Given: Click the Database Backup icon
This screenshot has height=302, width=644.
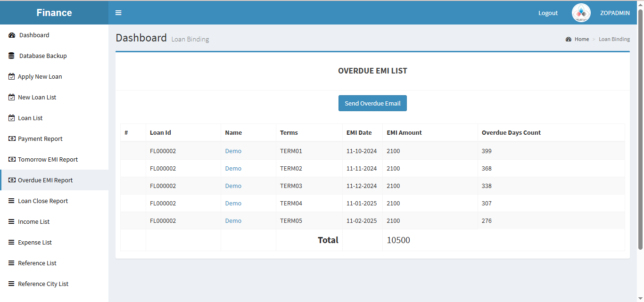Looking at the screenshot, I should (x=12, y=56).
